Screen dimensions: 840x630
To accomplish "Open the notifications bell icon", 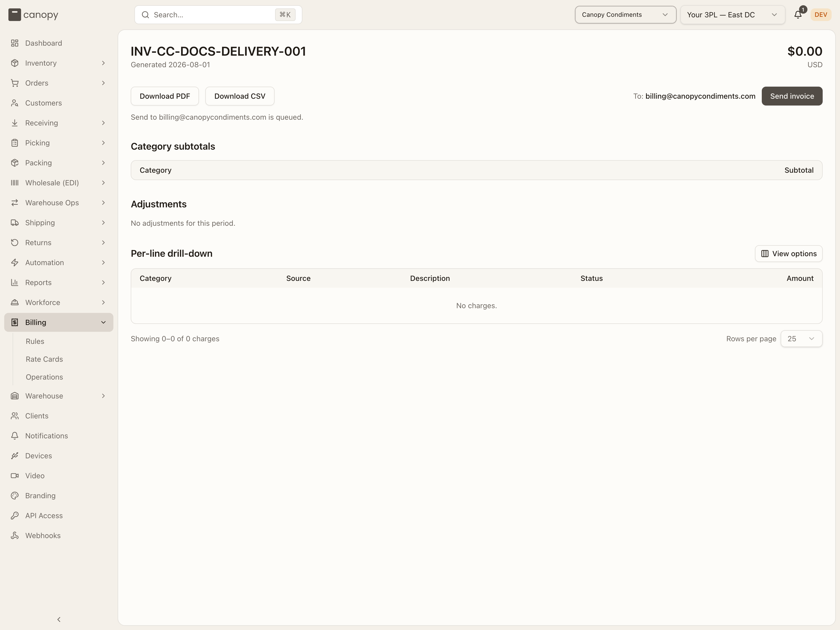I will tap(798, 15).
